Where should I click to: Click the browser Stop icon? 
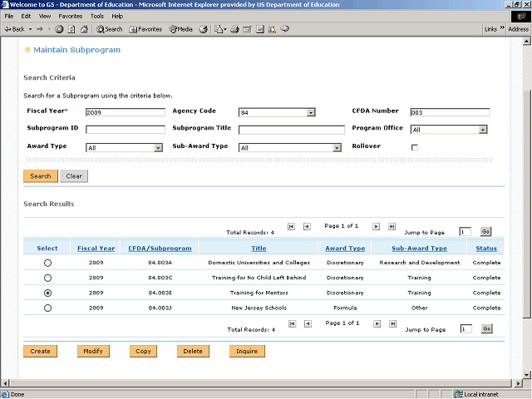pyautogui.click(x=60, y=29)
